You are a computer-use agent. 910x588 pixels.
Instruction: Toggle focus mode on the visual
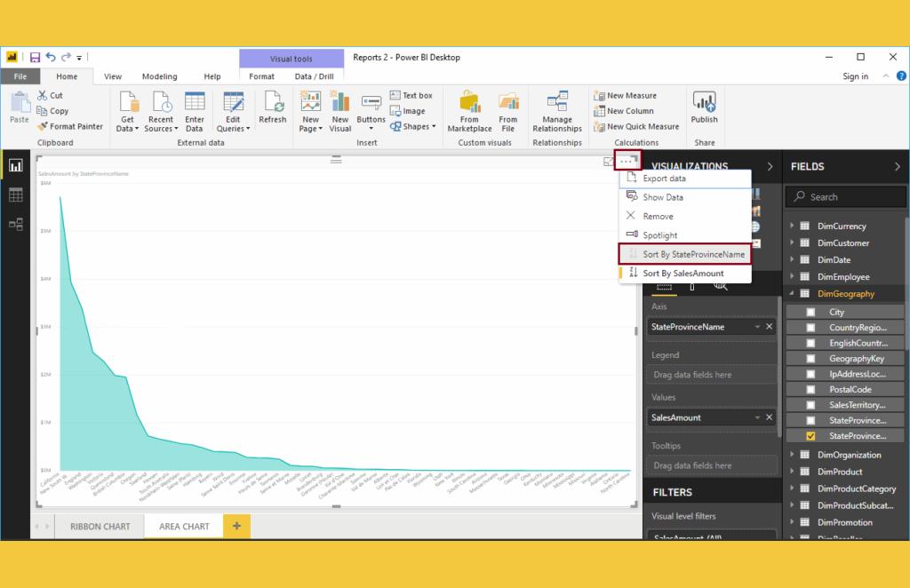coord(608,162)
